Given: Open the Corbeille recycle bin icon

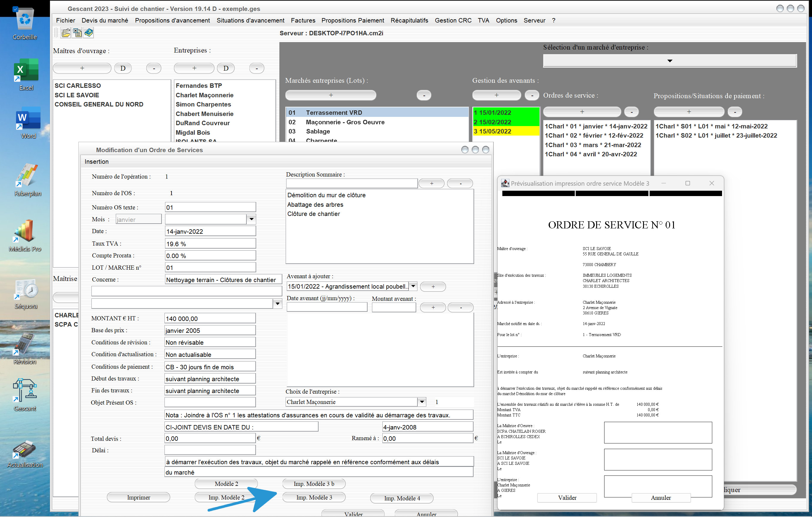Looking at the screenshot, I should coord(25,23).
